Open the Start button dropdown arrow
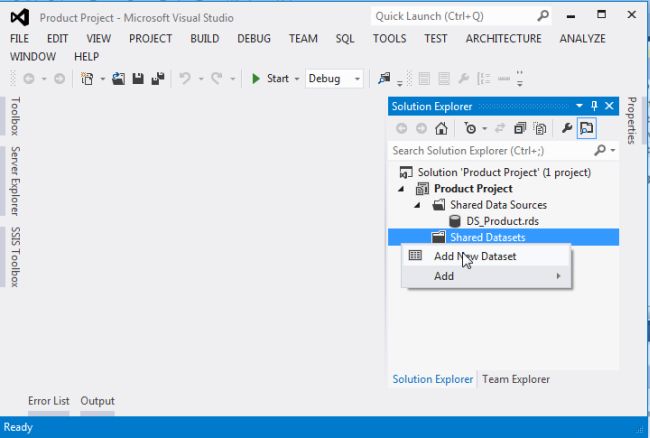The width and height of the screenshot is (650, 438). pos(297,79)
